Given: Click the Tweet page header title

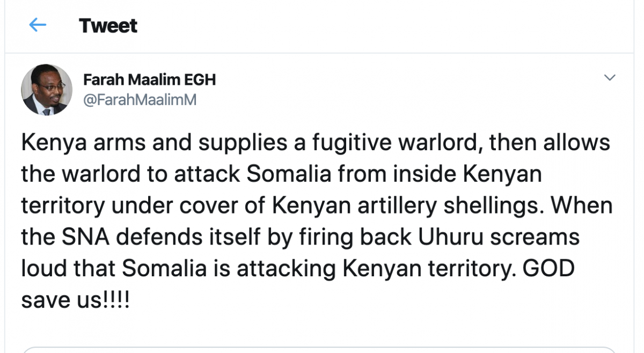Looking at the screenshot, I should coord(108,26).
